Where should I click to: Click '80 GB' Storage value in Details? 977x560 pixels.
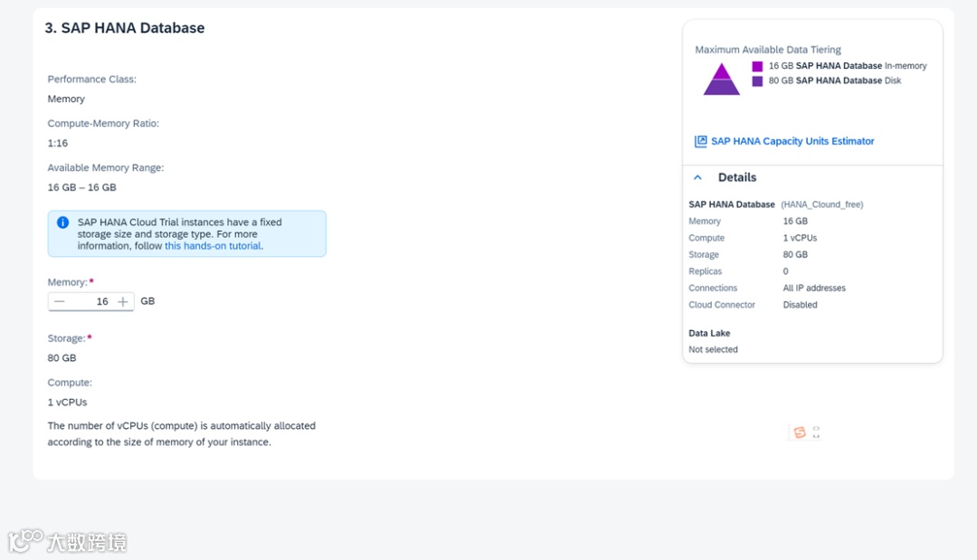tap(795, 255)
